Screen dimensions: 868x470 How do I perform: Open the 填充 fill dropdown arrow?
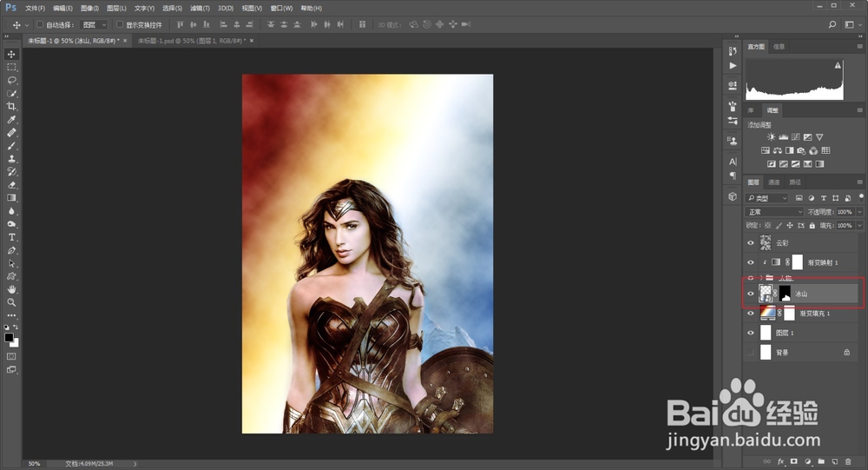(x=859, y=226)
